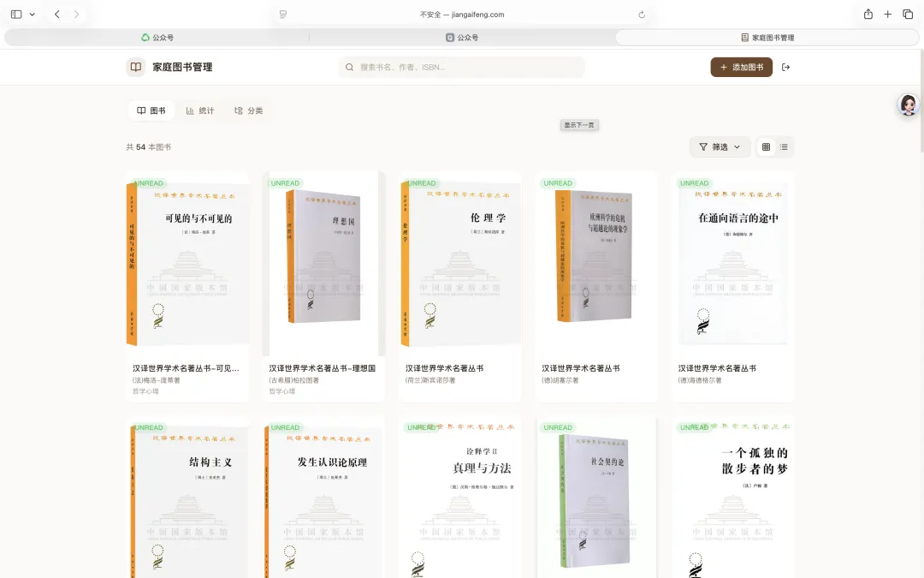Open the 统计 tab
924x578 pixels.
200,110
